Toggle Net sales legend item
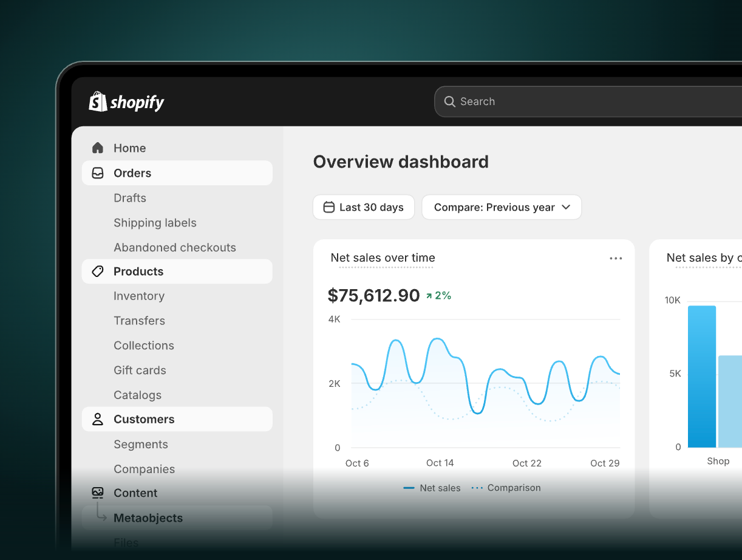Image resolution: width=742 pixels, height=560 pixels. [x=432, y=488]
